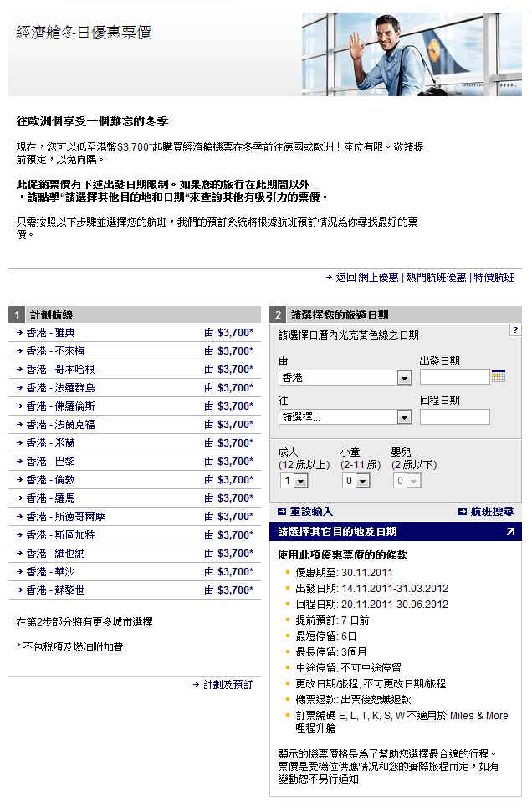Viewport: 532px width, 812px height.
Task: Expand the 往 請選擇 destination dropdown
Action: click(404, 417)
